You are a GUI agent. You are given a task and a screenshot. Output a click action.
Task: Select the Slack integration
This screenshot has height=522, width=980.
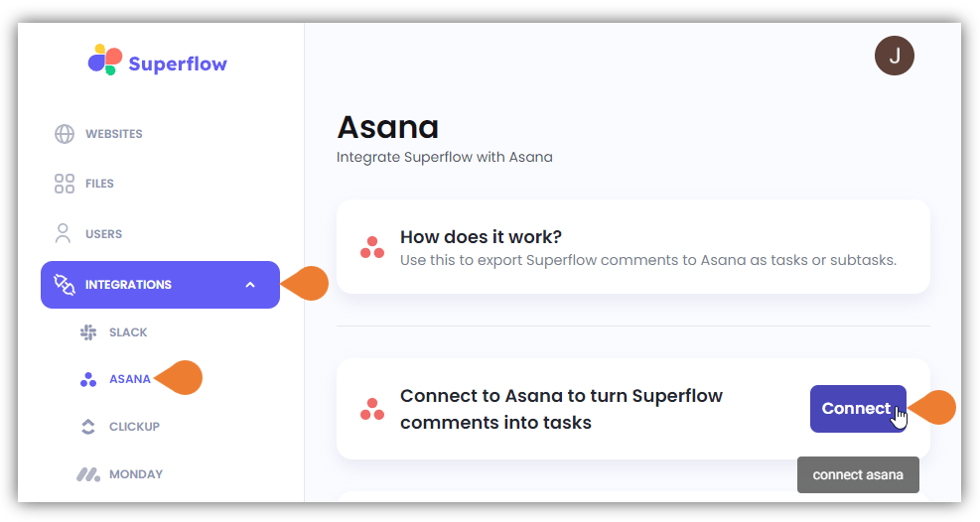tap(128, 332)
